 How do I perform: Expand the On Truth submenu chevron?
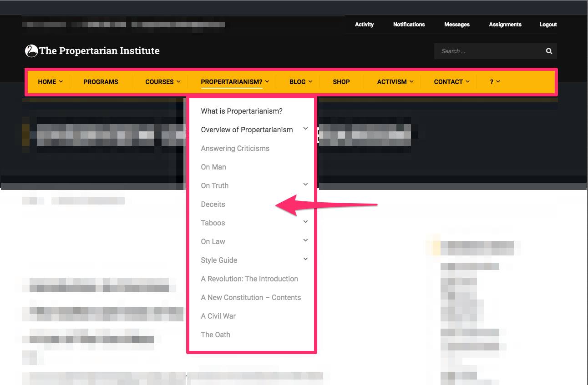(305, 185)
